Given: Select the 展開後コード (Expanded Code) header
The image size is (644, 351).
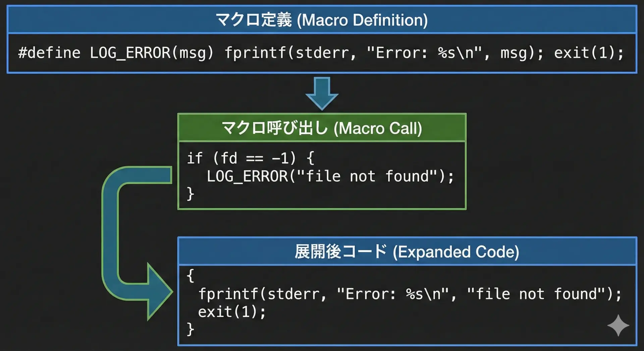Looking at the screenshot, I should click(407, 252).
